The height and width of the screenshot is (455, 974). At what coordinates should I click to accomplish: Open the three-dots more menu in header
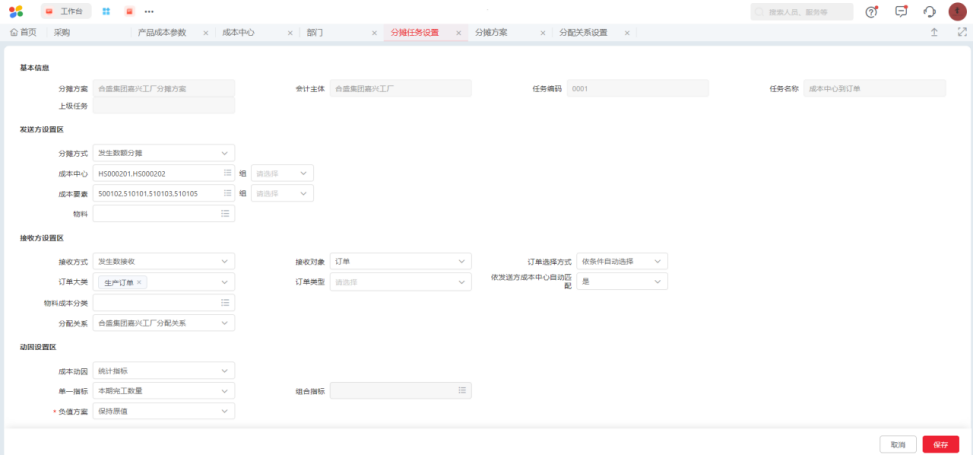[x=149, y=12]
